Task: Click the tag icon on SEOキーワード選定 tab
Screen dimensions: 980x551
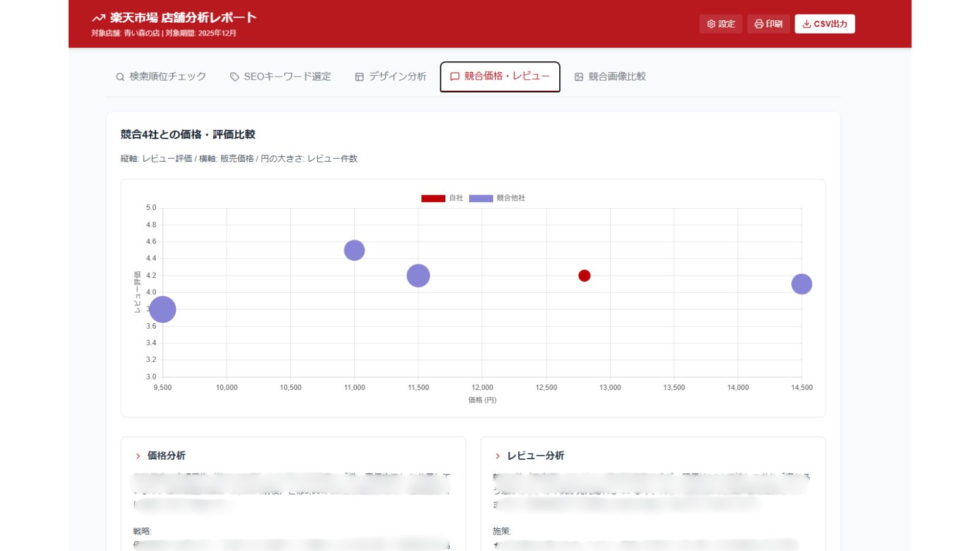Action: pos(235,77)
